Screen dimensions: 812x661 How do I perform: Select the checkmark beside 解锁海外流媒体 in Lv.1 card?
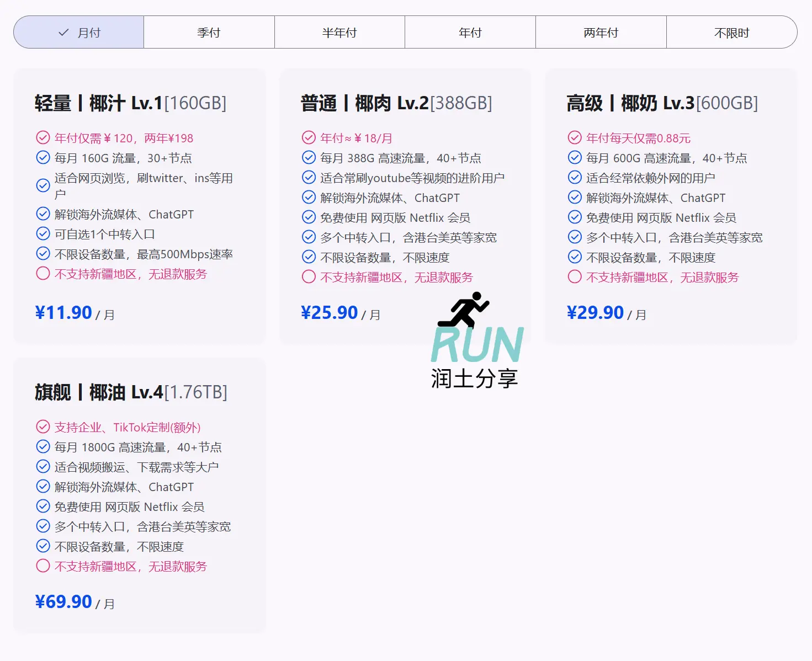(44, 214)
